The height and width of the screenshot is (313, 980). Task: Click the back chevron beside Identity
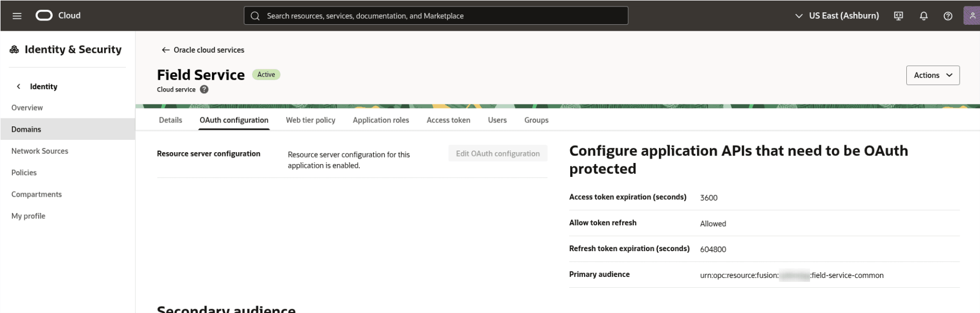tap(19, 86)
